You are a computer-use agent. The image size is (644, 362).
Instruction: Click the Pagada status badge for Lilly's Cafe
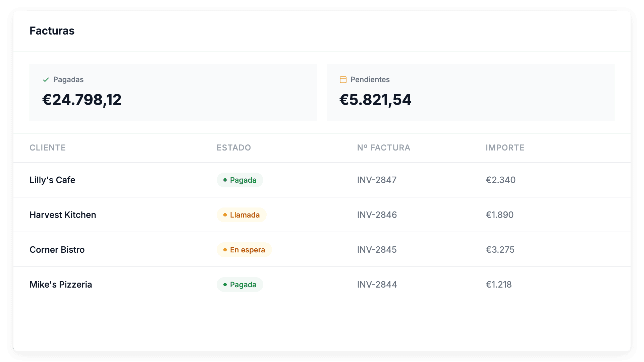[x=240, y=180]
